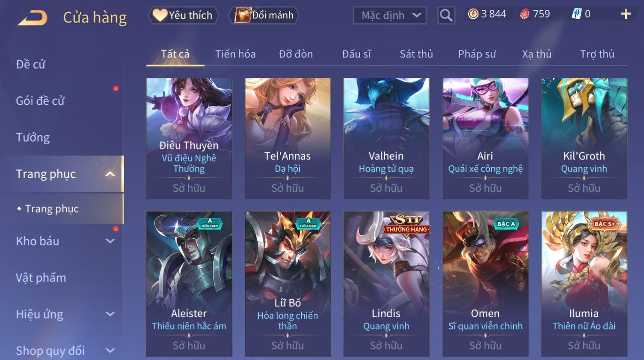Tap the red ruby currency icon
The image size is (644, 360).
(x=524, y=14)
